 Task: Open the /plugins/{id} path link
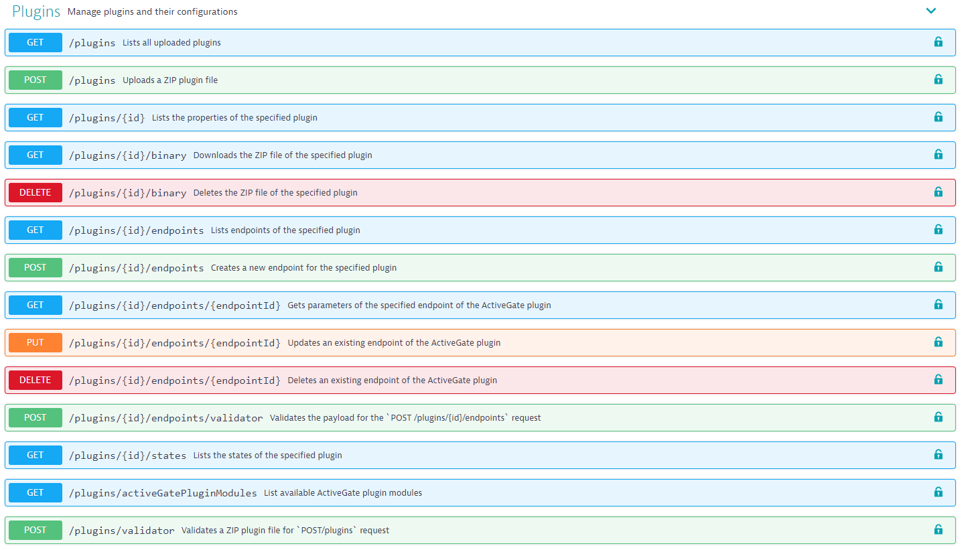[x=107, y=118]
